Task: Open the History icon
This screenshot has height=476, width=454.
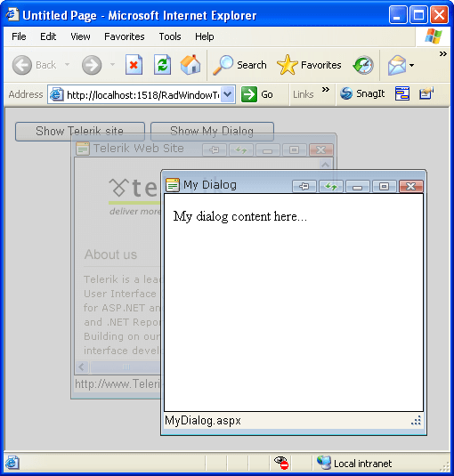Action: (x=363, y=65)
